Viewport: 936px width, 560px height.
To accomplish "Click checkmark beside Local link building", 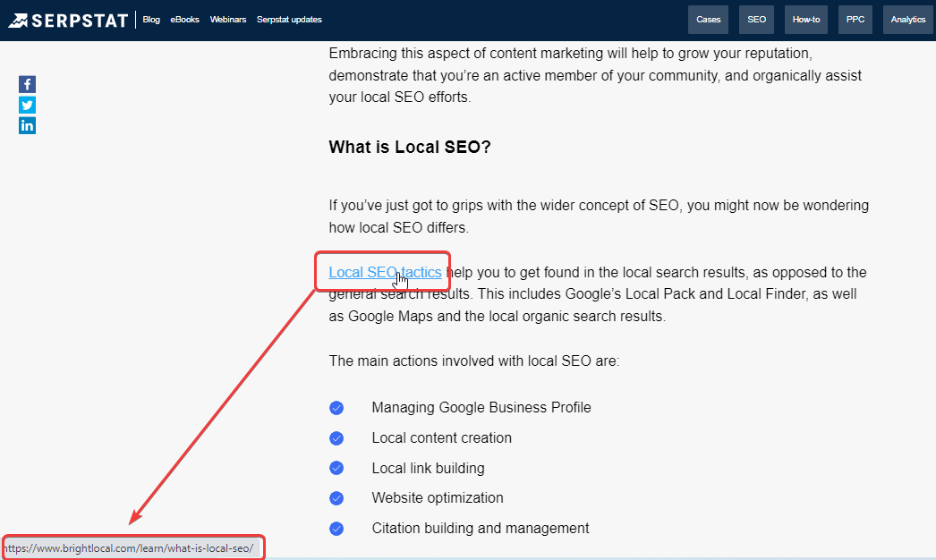I will tap(336, 468).
